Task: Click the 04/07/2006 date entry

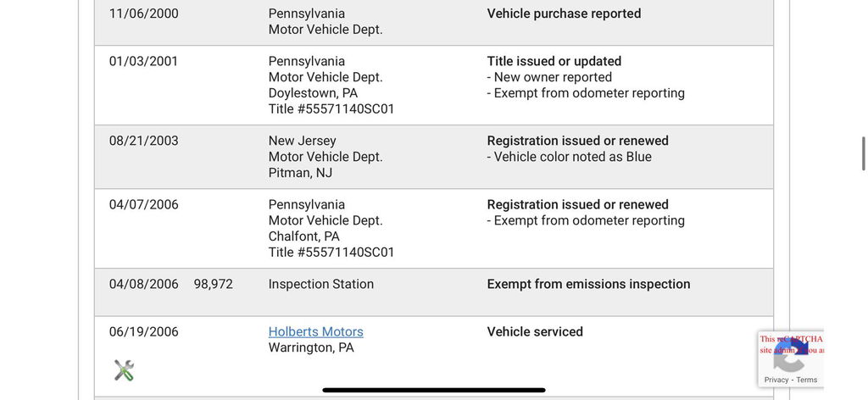Action: [x=144, y=204]
